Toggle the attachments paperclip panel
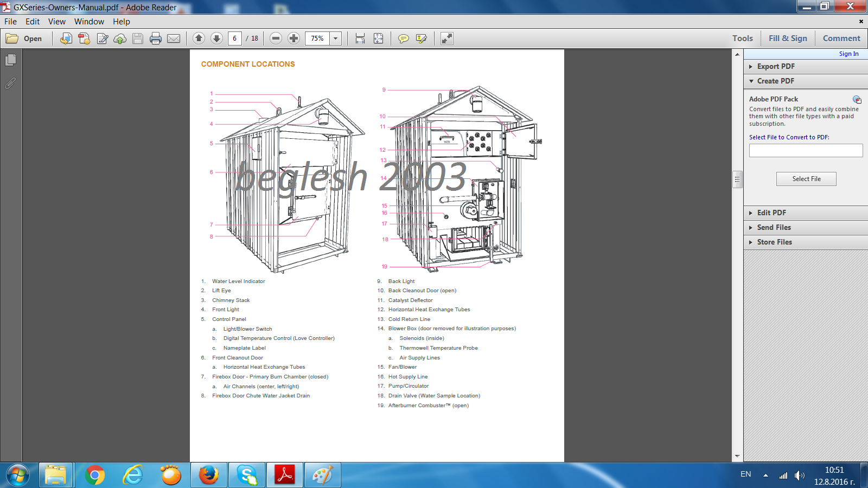This screenshot has height=488, width=868. [x=10, y=84]
